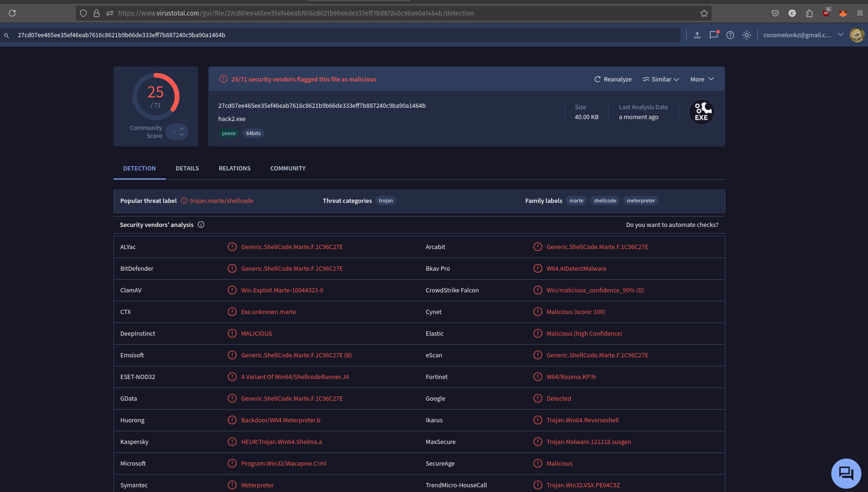This screenshot has height=492, width=868.
Task: Click the upload file icon
Action: 697,35
